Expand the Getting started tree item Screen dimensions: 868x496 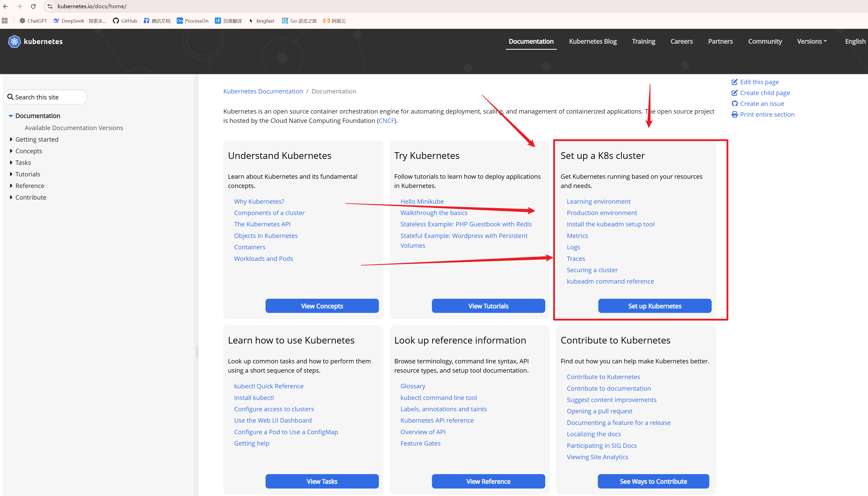pyautogui.click(x=11, y=139)
